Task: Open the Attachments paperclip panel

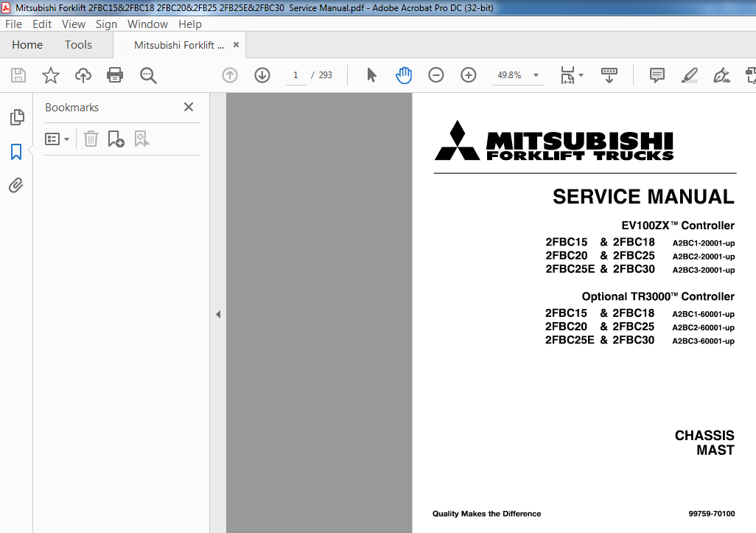Action: point(16,186)
